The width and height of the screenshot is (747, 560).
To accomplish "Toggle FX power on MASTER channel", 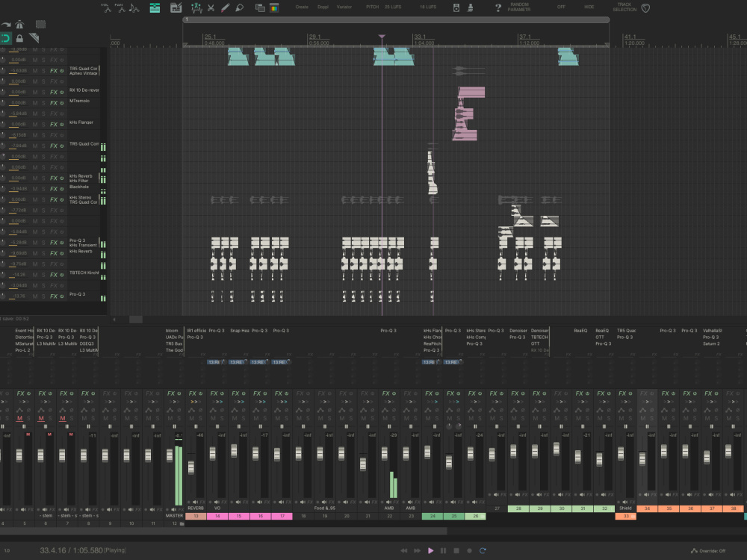I will (179, 393).
